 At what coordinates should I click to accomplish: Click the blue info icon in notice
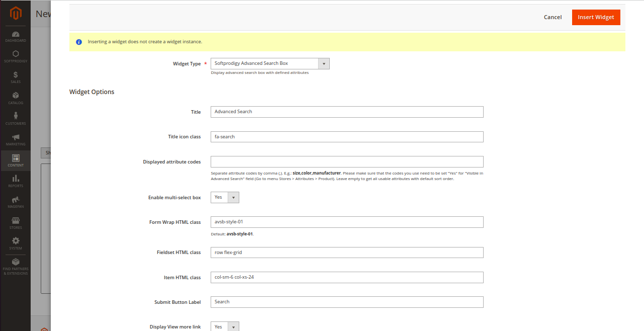click(79, 42)
